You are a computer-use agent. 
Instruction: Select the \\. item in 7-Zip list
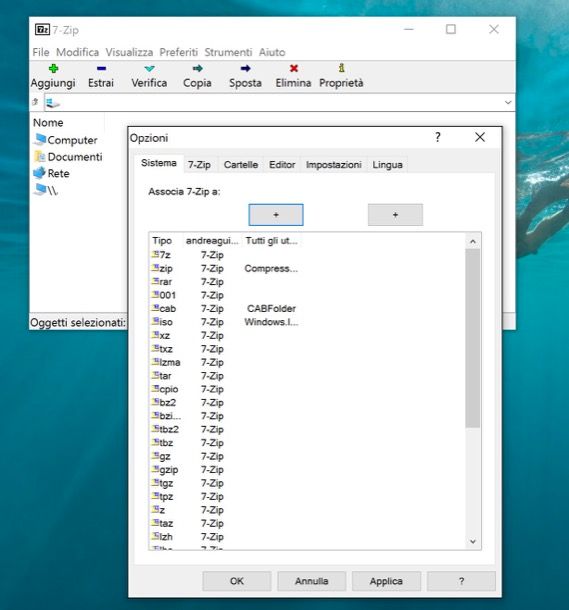pyautogui.click(x=46, y=190)
